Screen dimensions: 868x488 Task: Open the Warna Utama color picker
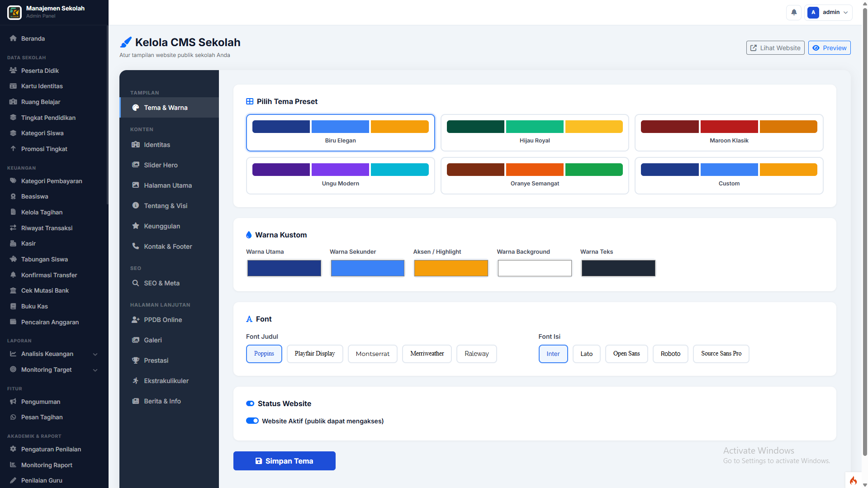[284, 268]
